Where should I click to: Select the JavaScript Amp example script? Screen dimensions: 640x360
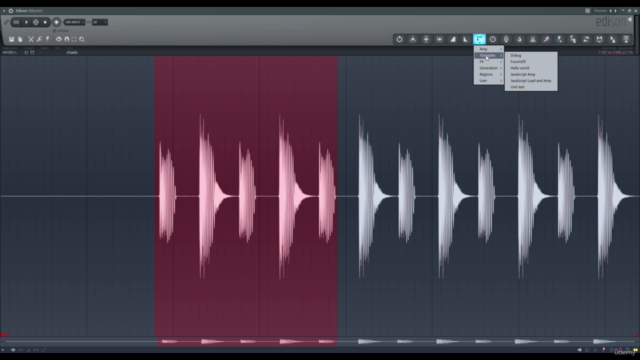tap(531, 74)
